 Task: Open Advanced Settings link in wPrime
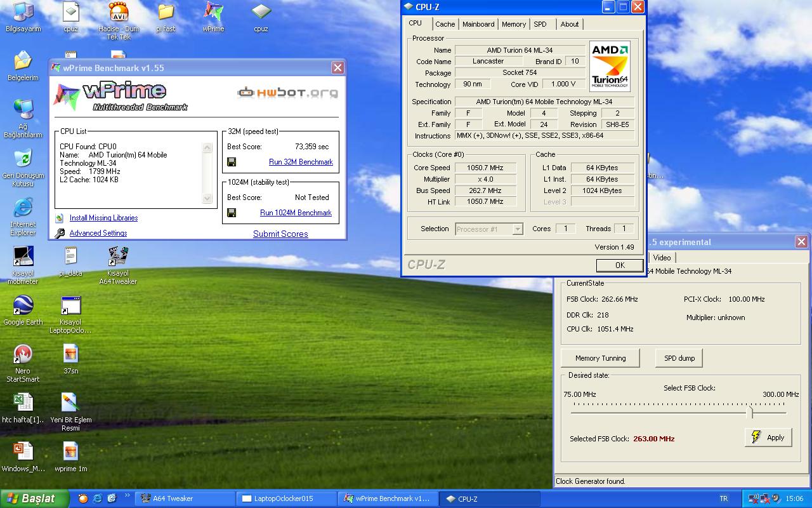[x=98, y=233]
